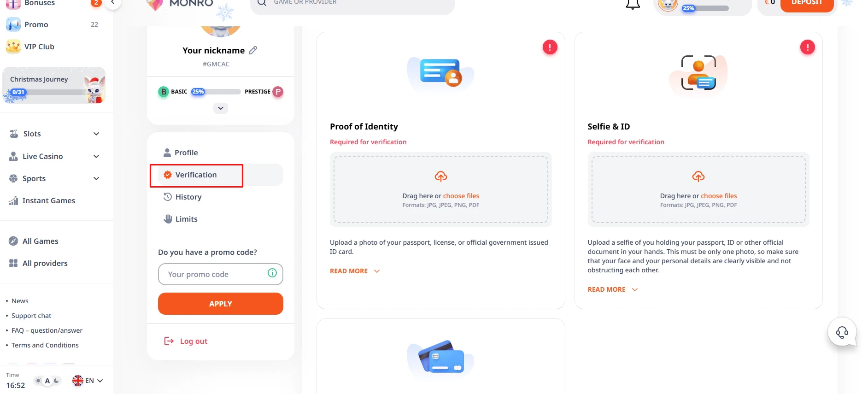Viewport: 868px width, 394px height.
Task: Open the EN language dropdown
Action: point(88,381)
